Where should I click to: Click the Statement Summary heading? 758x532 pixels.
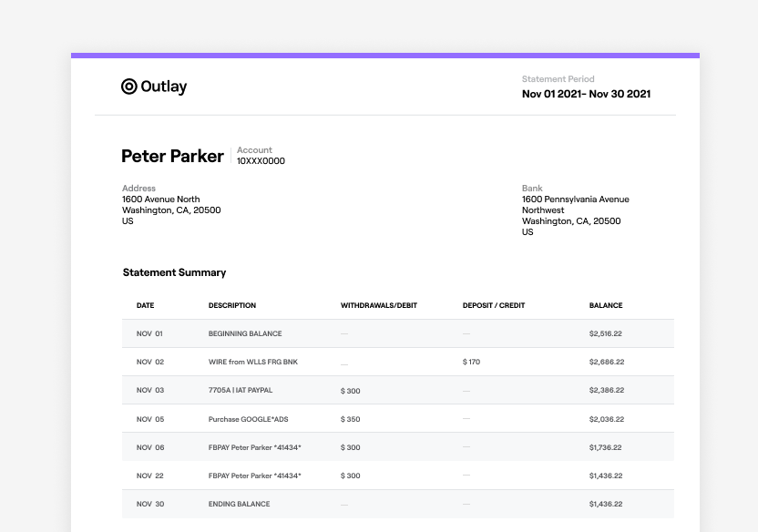tap(174, 272)
